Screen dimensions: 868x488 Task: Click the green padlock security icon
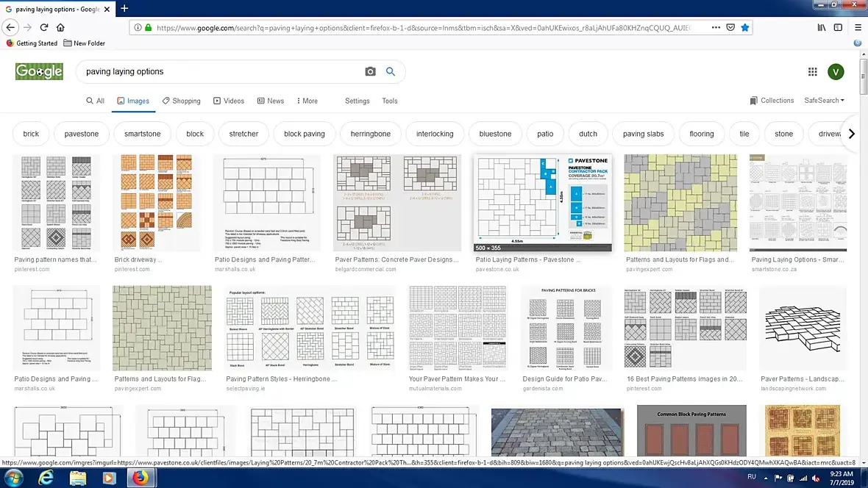[149, 28]
